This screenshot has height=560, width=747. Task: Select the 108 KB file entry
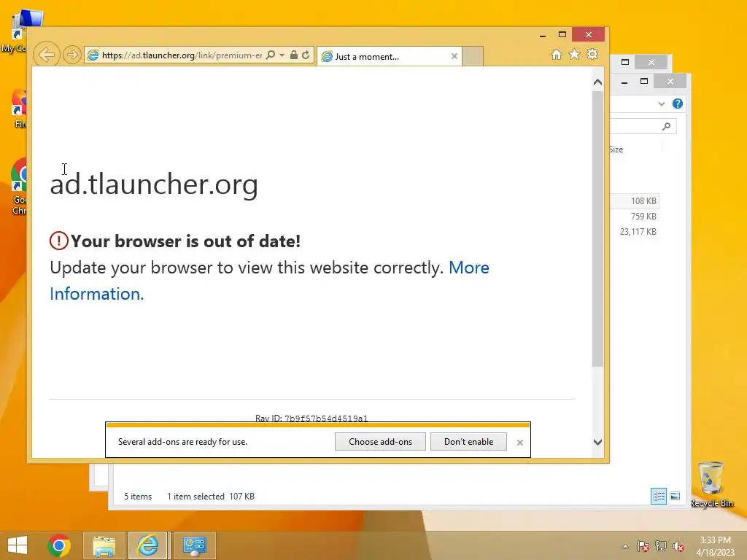tap(643, 201)
